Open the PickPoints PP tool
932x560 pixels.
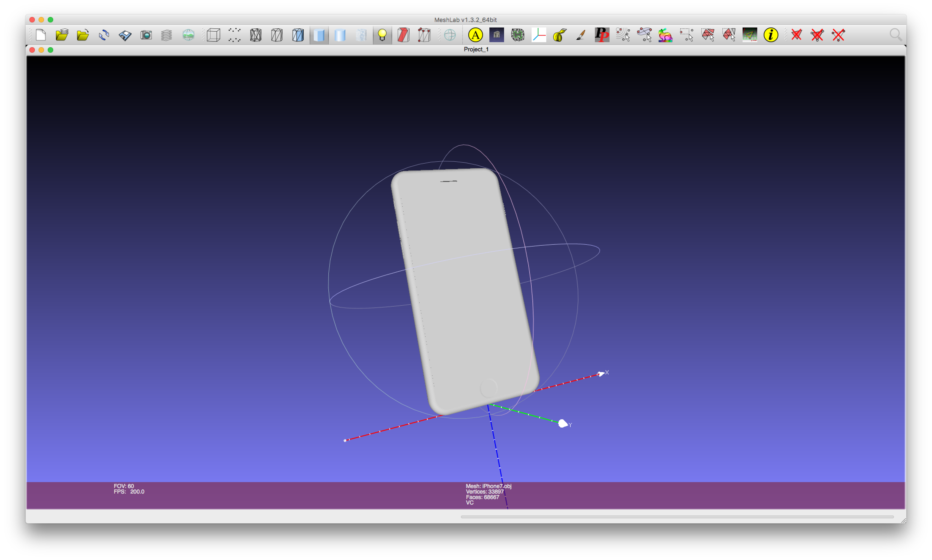[602, 35]
